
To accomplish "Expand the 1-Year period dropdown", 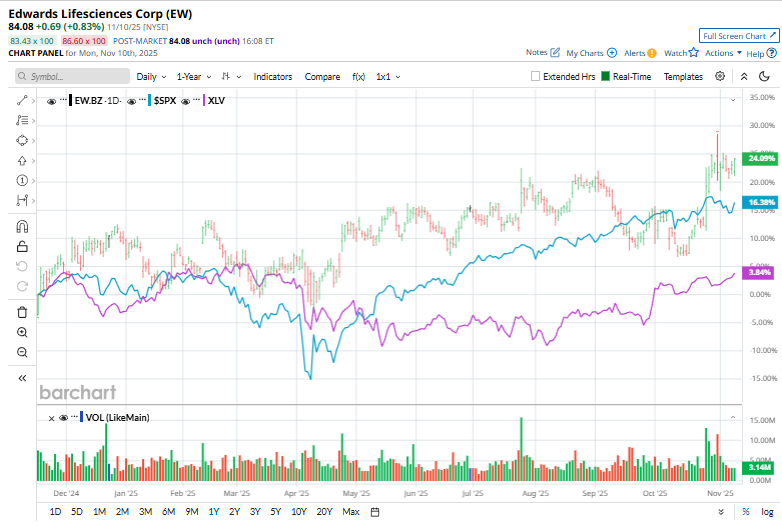I will [193, 76].
